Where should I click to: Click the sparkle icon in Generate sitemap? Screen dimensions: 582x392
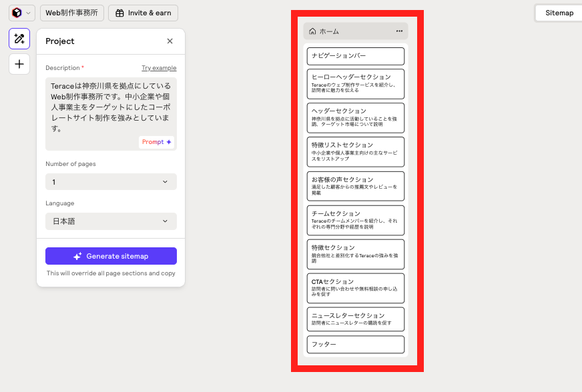(77, 256)
